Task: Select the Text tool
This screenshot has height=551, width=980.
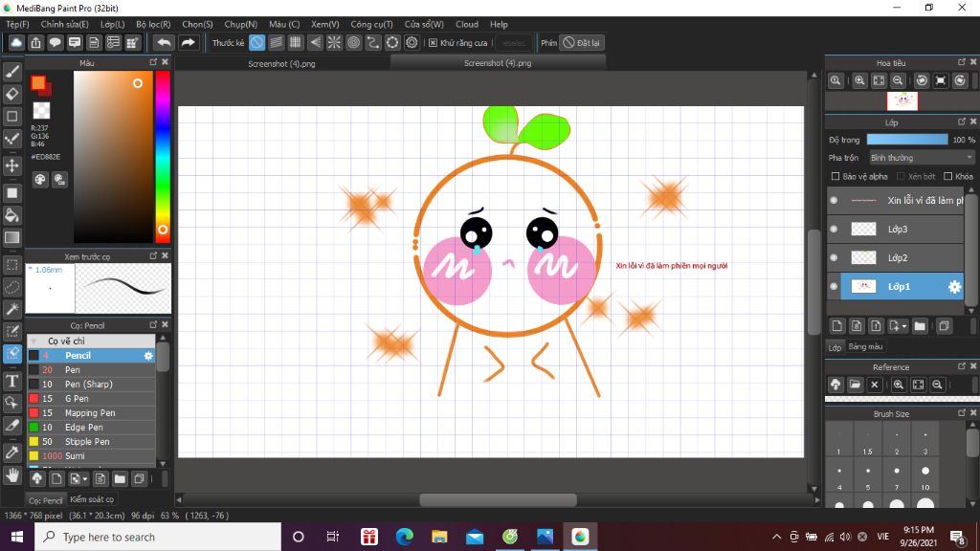Action: (x=11, y=381)
